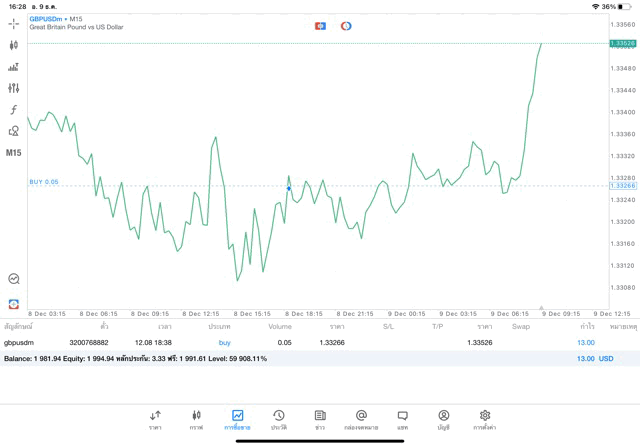Viewport: 640px width, 447px height.
Task: Open the objects shapes icon
Action: click(14, 131)
